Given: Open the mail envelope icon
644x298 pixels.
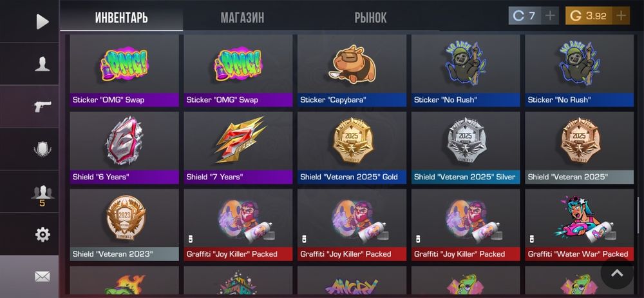Looking at the screenshot, I should (x=43, y=277).
